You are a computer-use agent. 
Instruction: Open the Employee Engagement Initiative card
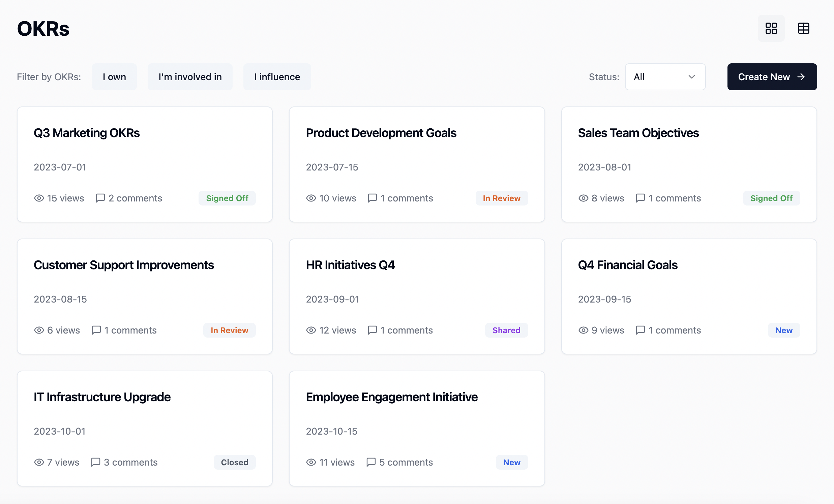point(391,397)
